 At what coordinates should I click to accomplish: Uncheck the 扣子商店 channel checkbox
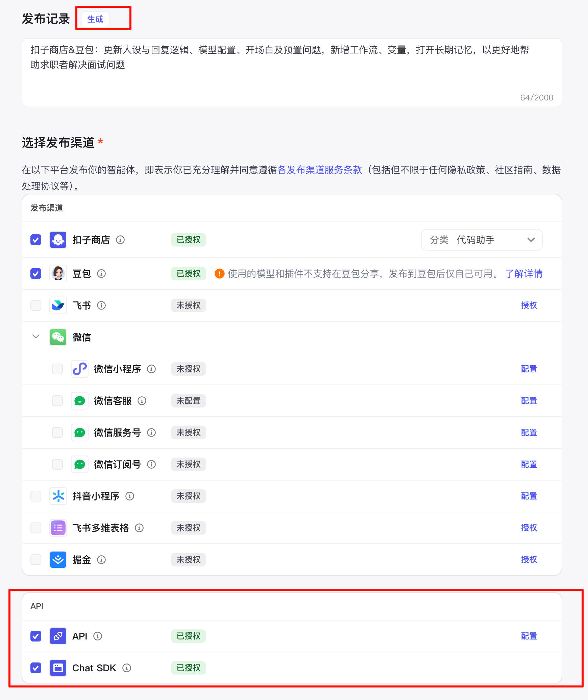coord(36,240)
